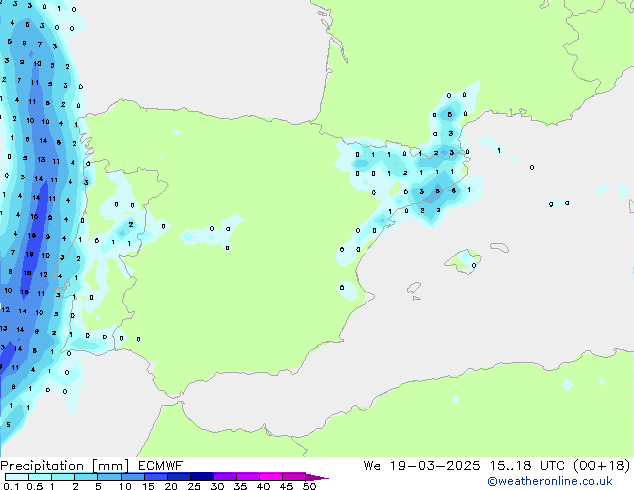The width and height of the screenshot is (634, 490).
Task: Pick the 45–50 mm legend swatch
Action: 294,477
